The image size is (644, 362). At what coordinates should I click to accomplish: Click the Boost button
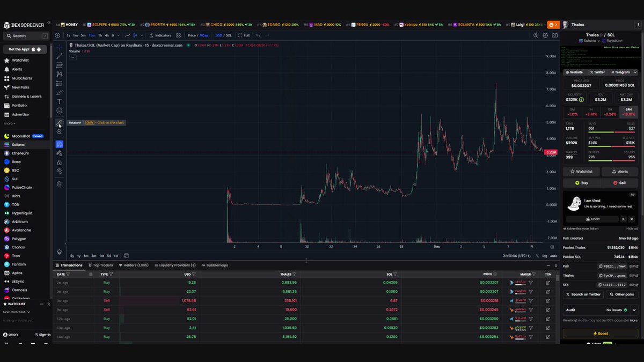tap(601, 334)
